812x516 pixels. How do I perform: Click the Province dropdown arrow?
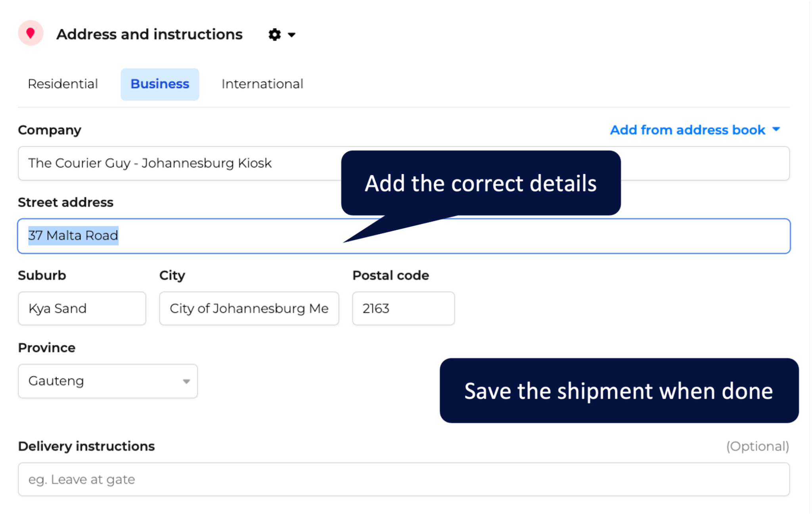coord(186,381)
